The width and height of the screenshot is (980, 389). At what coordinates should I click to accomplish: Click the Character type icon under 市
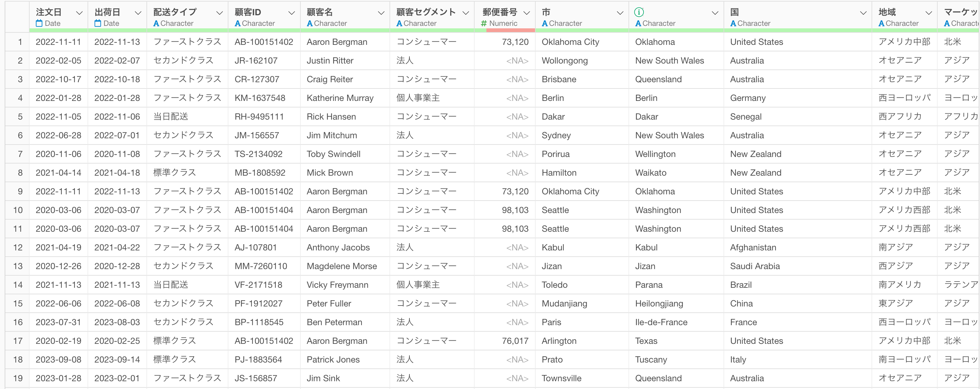pos(544,24)
